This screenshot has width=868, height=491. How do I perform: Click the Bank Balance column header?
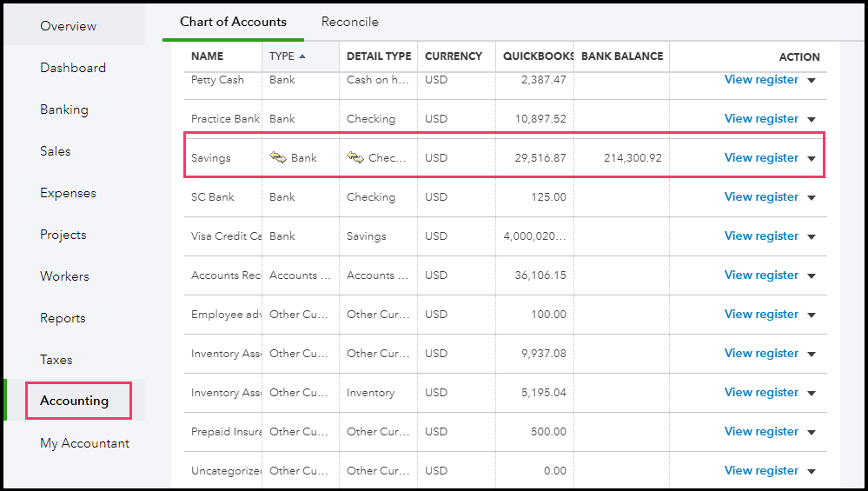622,56
